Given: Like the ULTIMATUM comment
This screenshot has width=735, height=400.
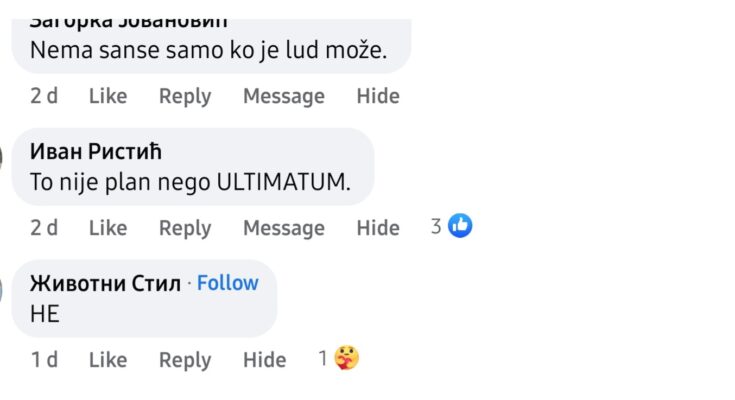Looking at the screenshot, I should tap(108, 228).
